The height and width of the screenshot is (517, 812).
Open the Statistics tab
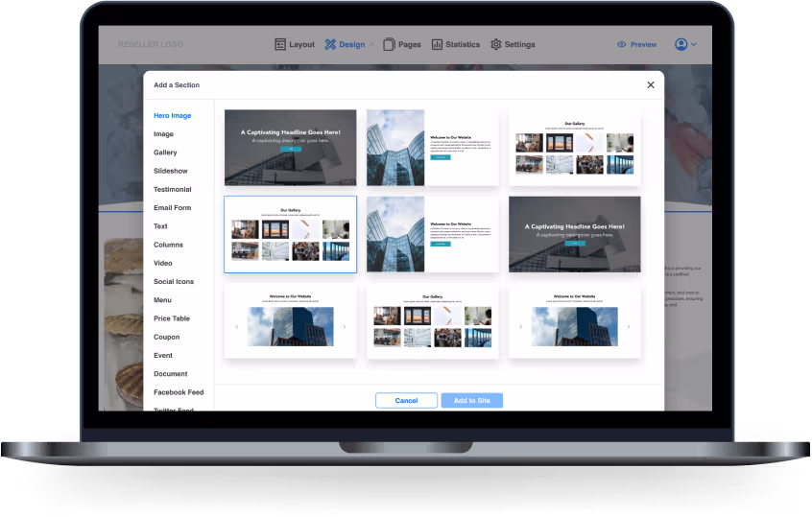(x=456, y=44)
